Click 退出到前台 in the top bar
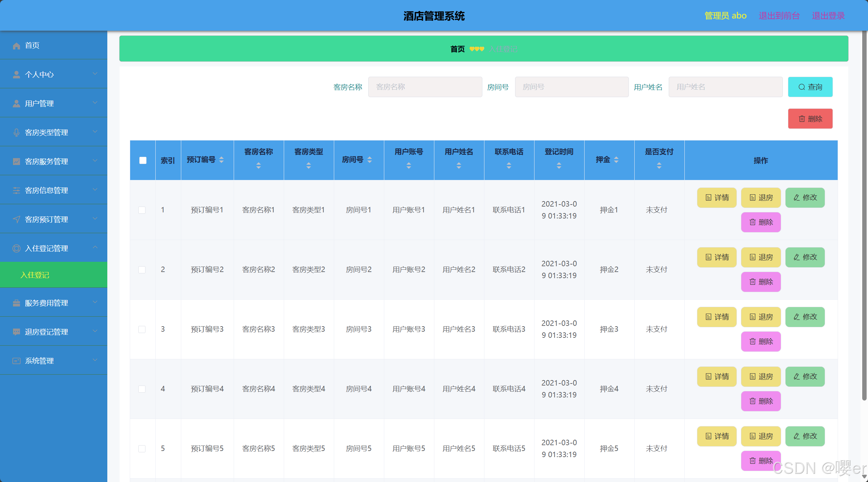Screen dimensions: 868x482 pos(779,15)
